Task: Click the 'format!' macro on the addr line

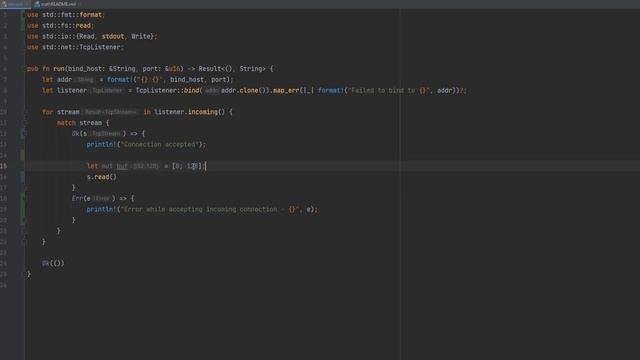Action: 120,80
